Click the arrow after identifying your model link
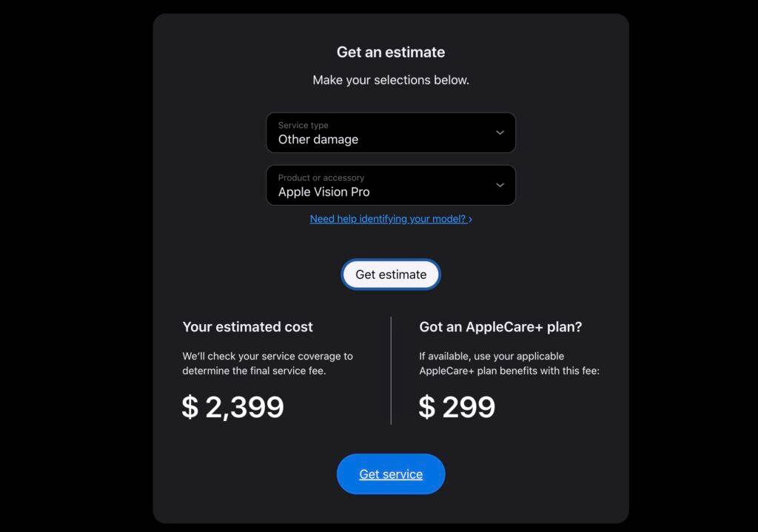 coord(471,218)
